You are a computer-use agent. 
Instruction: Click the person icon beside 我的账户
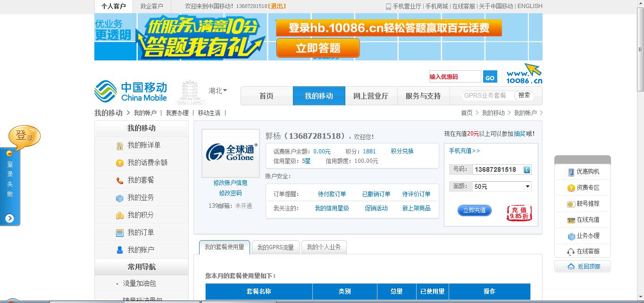(120, 250)
